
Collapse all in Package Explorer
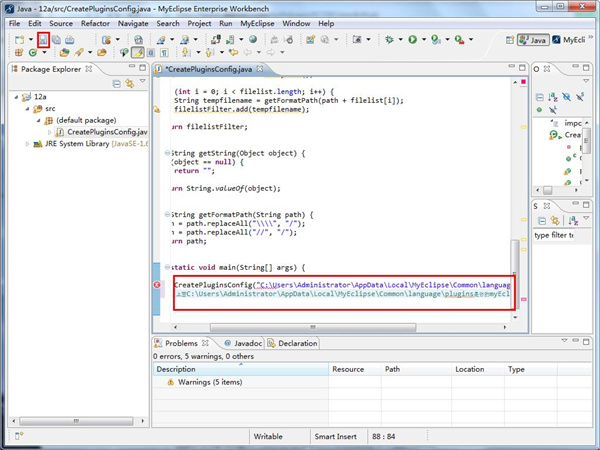tap(116, 84)
